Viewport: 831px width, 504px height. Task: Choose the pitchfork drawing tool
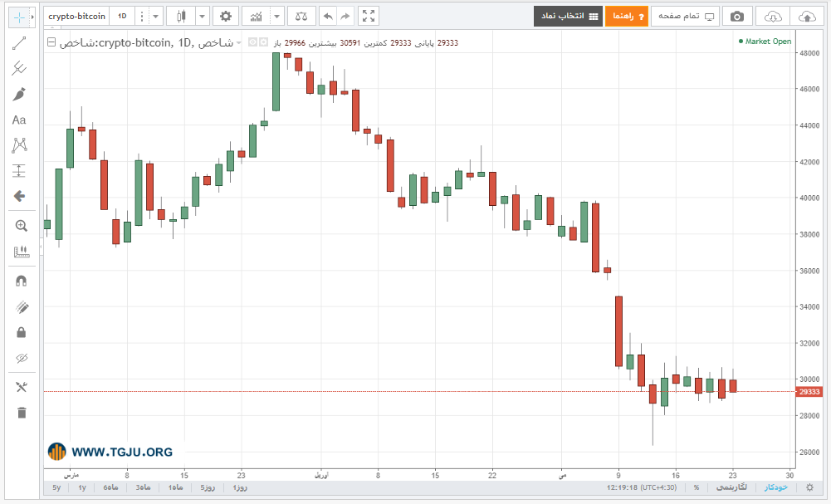click(x=19, y=68)
